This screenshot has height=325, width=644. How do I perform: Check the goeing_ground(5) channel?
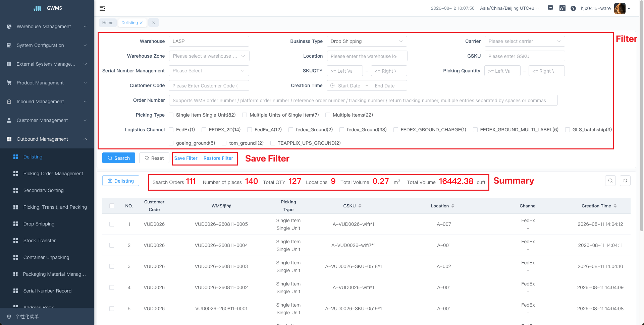pyautogui.click(x=171, y=143)
